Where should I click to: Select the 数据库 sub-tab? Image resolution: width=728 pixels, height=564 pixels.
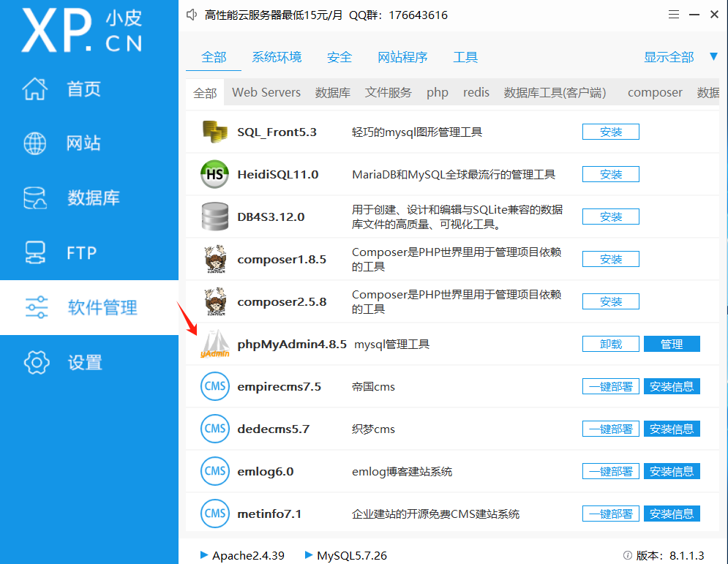coord(332,92)
